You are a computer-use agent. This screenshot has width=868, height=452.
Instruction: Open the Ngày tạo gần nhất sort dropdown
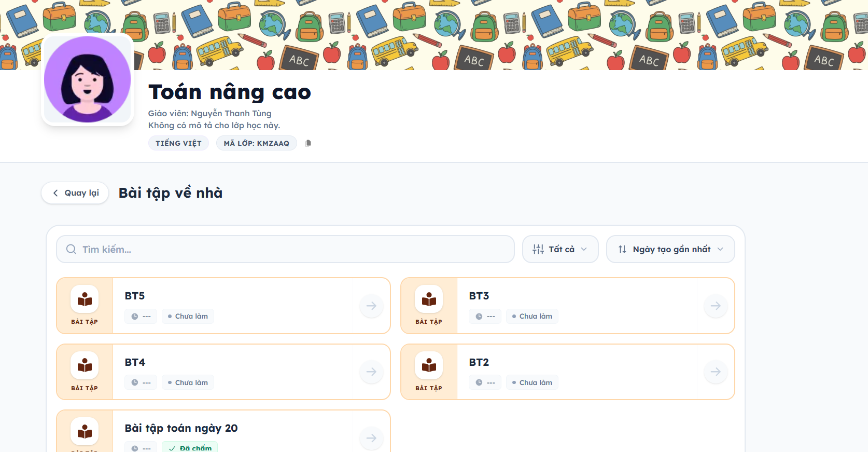(x=670, y=249)
